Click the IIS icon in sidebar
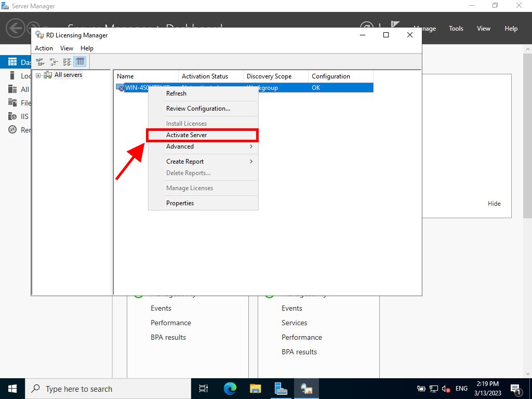 12,116
